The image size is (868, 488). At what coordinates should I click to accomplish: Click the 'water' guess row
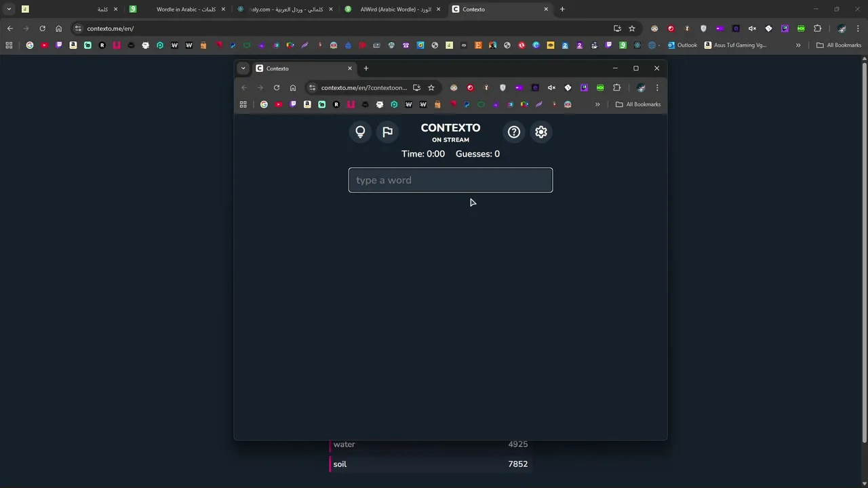[x=431, y=445]
